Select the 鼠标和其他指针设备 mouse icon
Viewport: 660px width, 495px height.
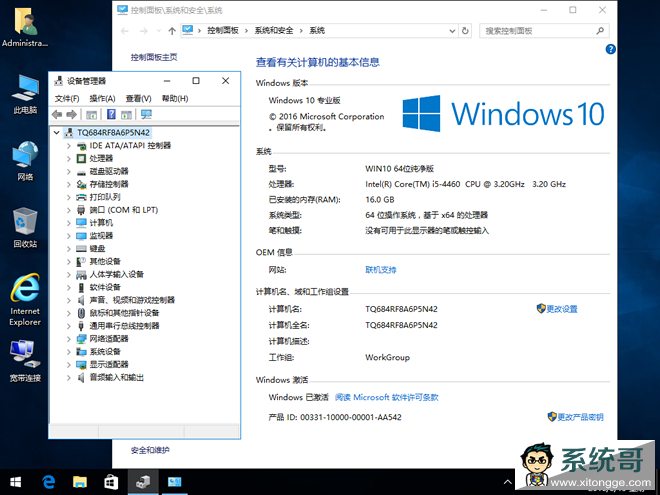(81, 313)
